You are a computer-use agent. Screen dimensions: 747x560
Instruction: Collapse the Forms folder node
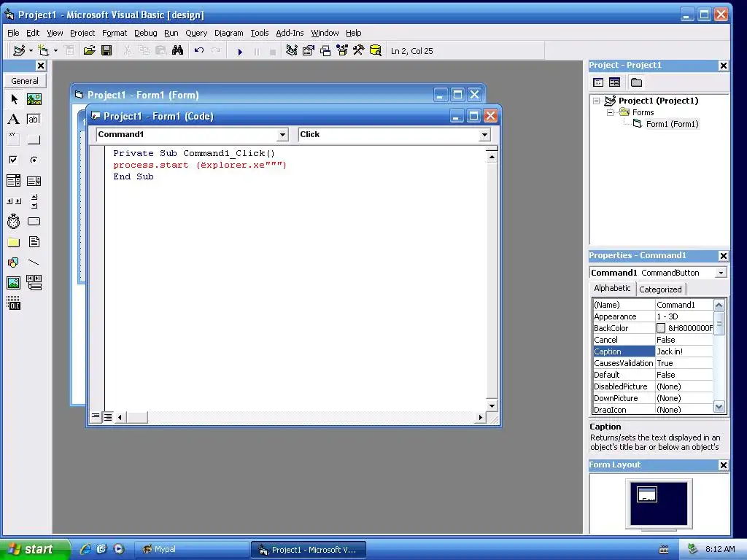tap(610, 112)
